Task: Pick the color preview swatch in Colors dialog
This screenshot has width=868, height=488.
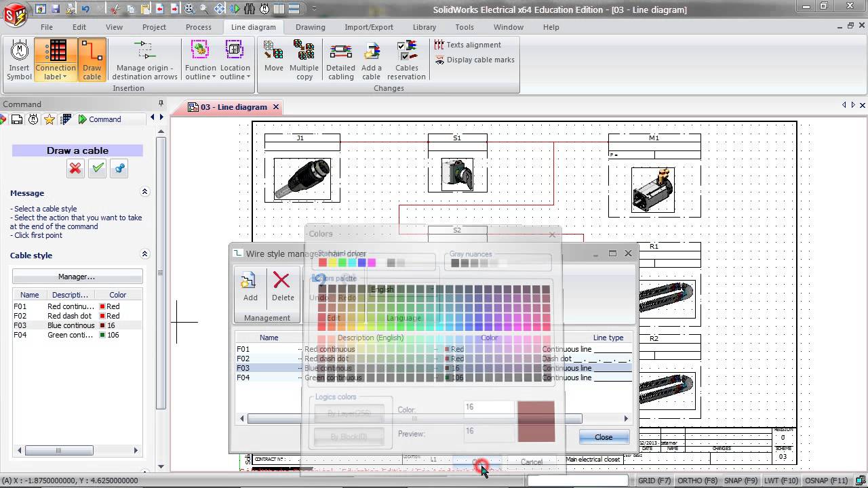Action: (536, 422)
